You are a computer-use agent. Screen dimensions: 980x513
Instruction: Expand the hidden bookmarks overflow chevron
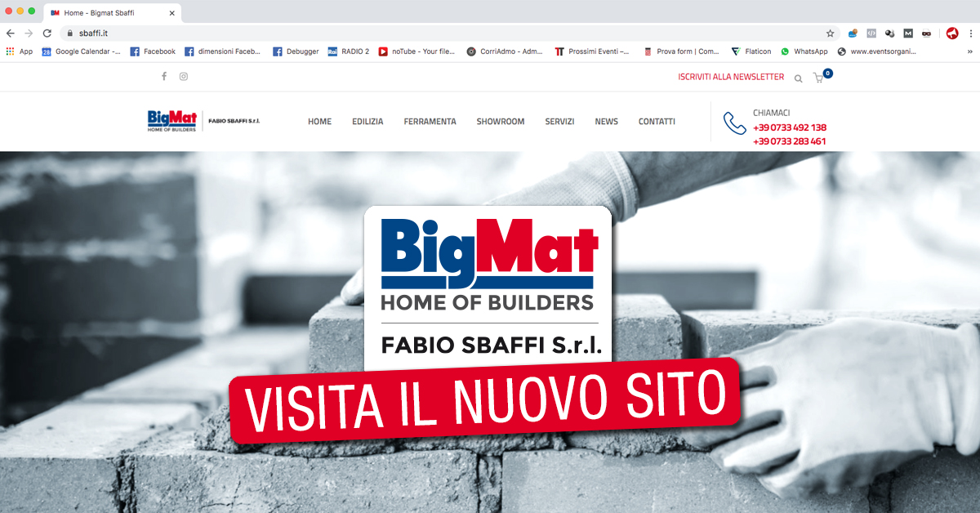(969, 51)
